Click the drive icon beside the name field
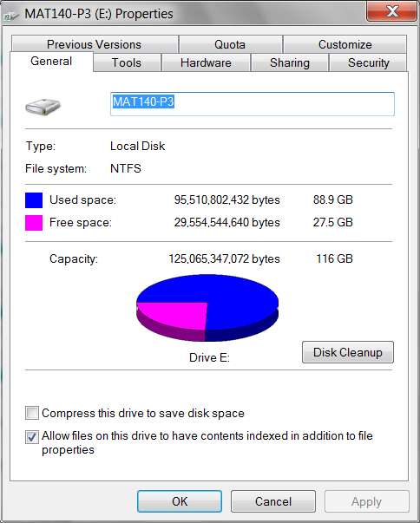Image resolution: width=420 pixels, height=523 pixels. (43, 107)
